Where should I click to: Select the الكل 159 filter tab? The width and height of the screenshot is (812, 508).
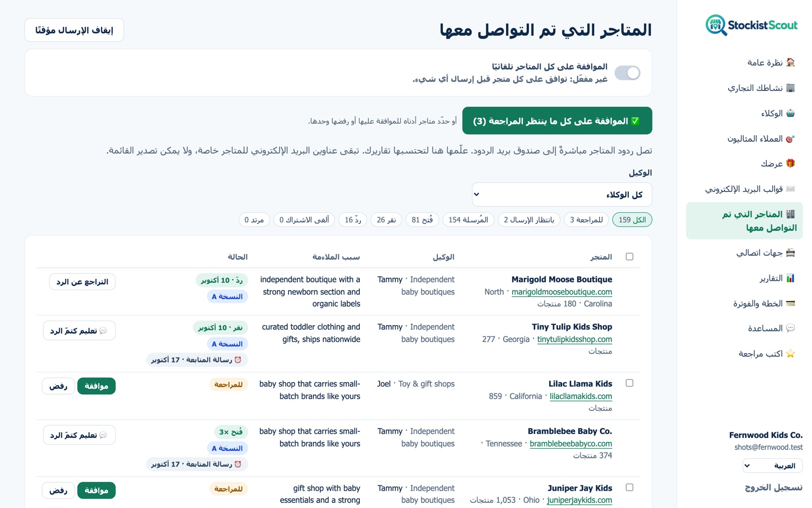coord(632,219)
